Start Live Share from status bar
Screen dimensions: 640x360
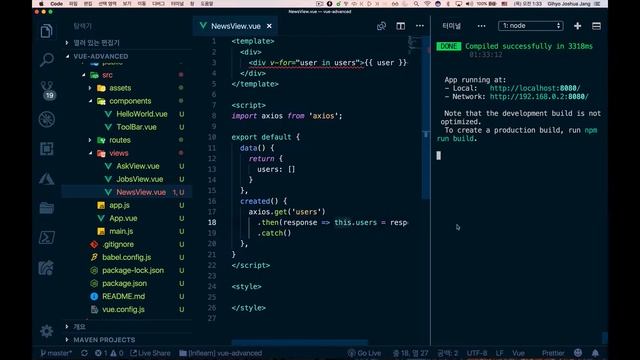(150, 353)
